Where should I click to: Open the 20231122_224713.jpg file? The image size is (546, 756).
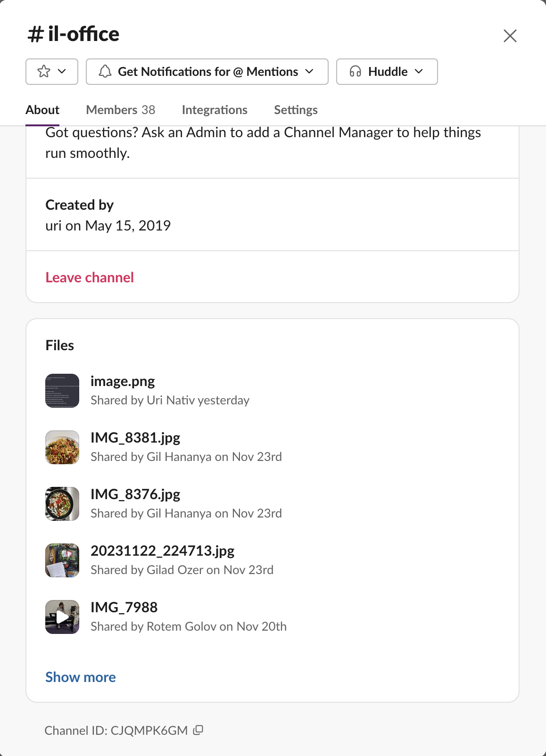[x=163, y=551]
